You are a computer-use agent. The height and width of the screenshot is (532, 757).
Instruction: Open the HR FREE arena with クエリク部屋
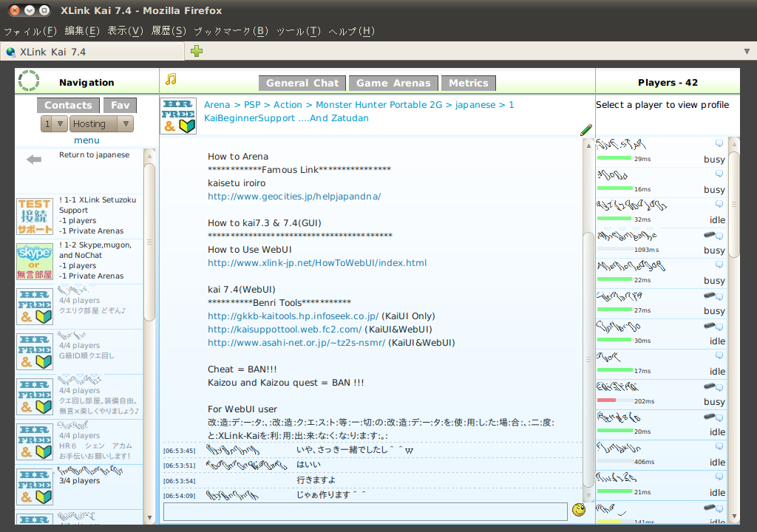click(35, 307)
